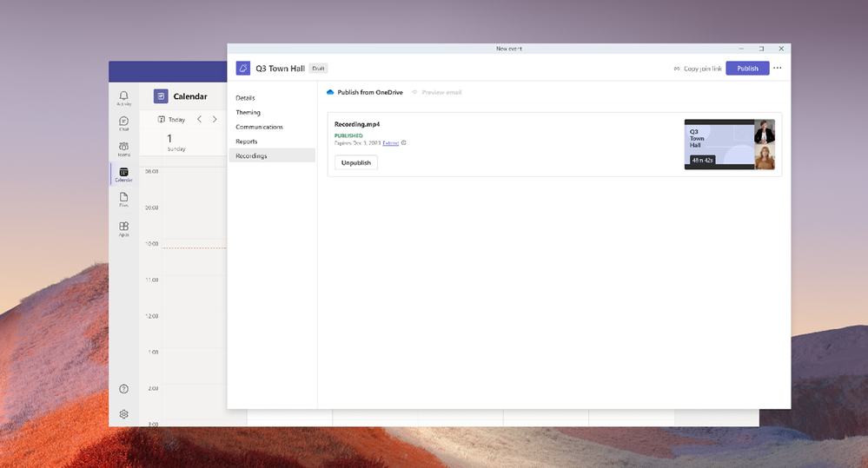Click the 10:00 time slot label
The image size is (868, 468).
point(152,244)
